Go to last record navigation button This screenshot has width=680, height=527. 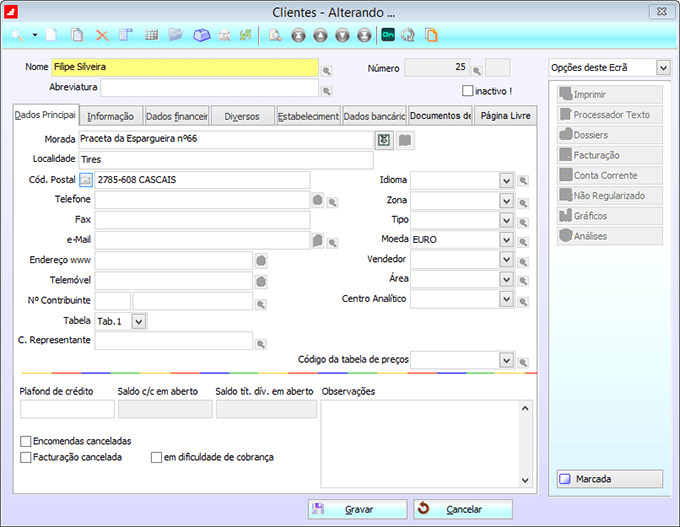(364, 35)
